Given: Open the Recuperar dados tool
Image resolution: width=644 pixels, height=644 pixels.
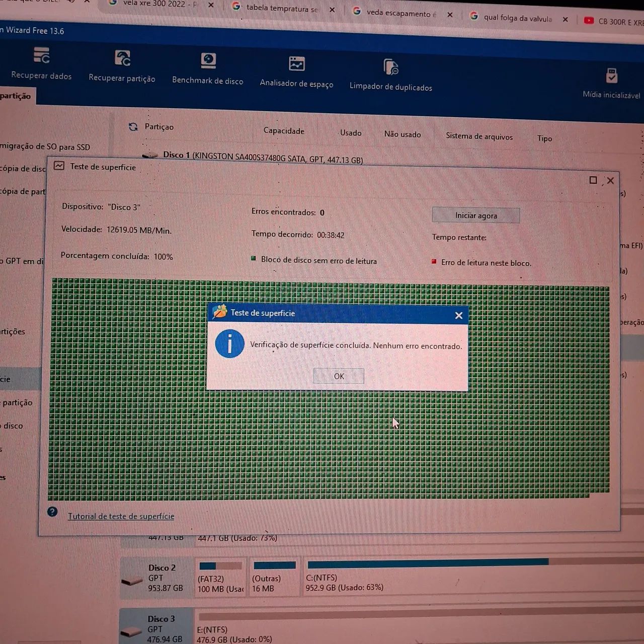Looking at the screenshot, I should click(x=41, y=63).
